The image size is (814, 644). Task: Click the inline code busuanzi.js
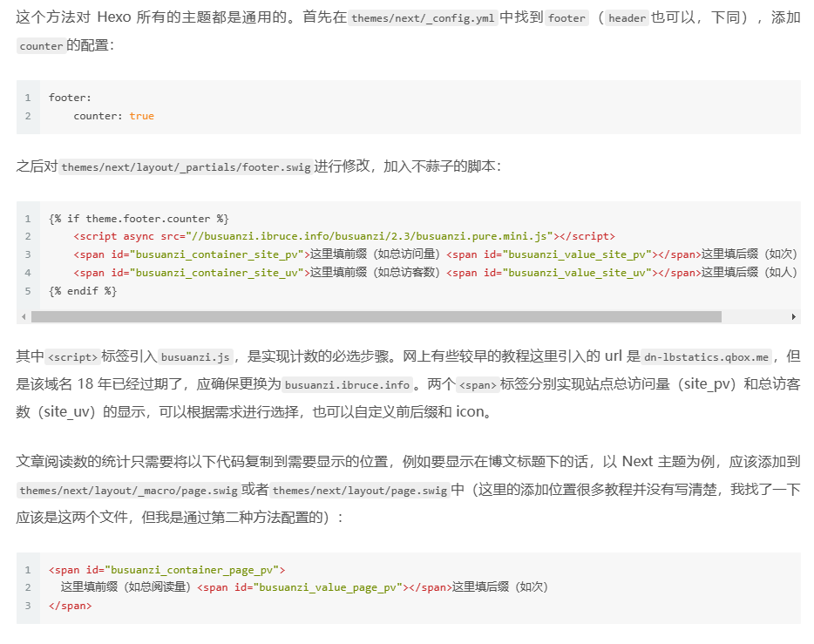tap(196, 357)
